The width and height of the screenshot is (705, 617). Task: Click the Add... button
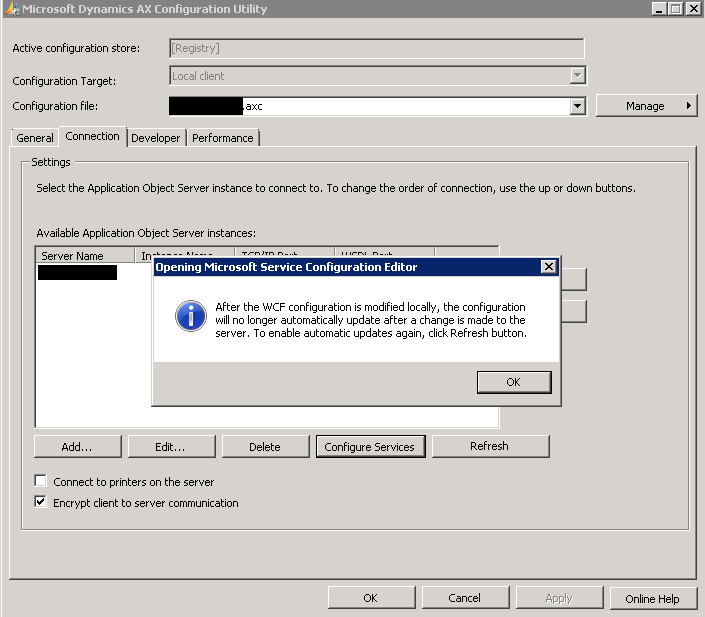[77, 447]
